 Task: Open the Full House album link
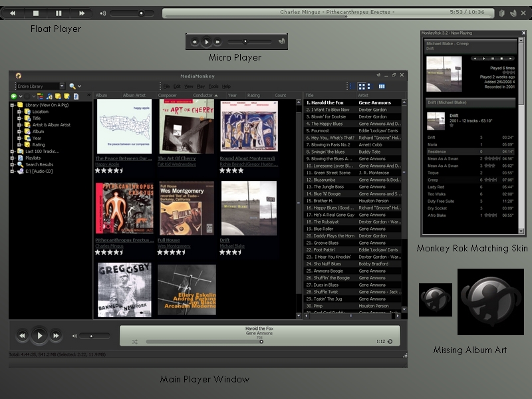click(x=169, y=240)
